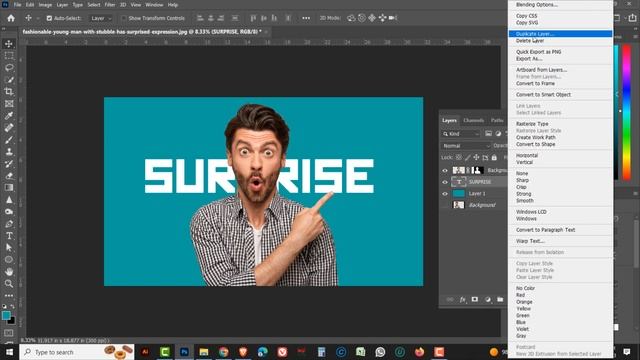Select the History Brush tool
The height and width of the screenshot is (360, 640).
pyautogui.click(x=9, y=164)
